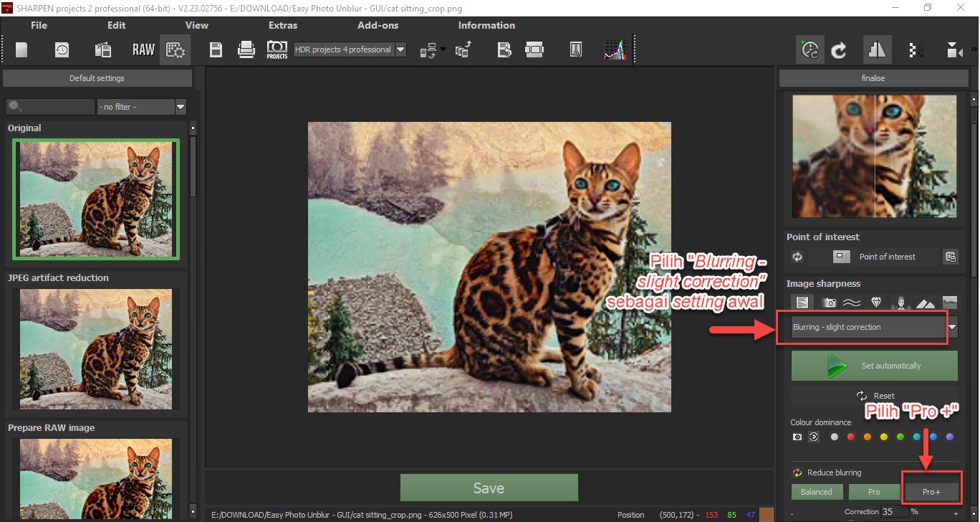
Task: Open the View menu
Action: [x=197, y=25]
